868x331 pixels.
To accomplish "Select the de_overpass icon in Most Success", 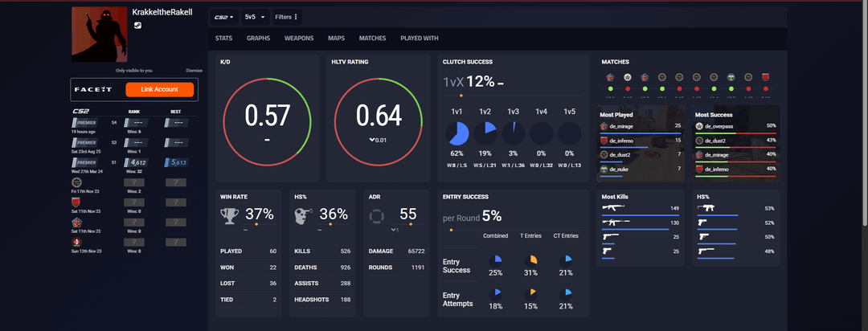I will [x=699, y=126].
